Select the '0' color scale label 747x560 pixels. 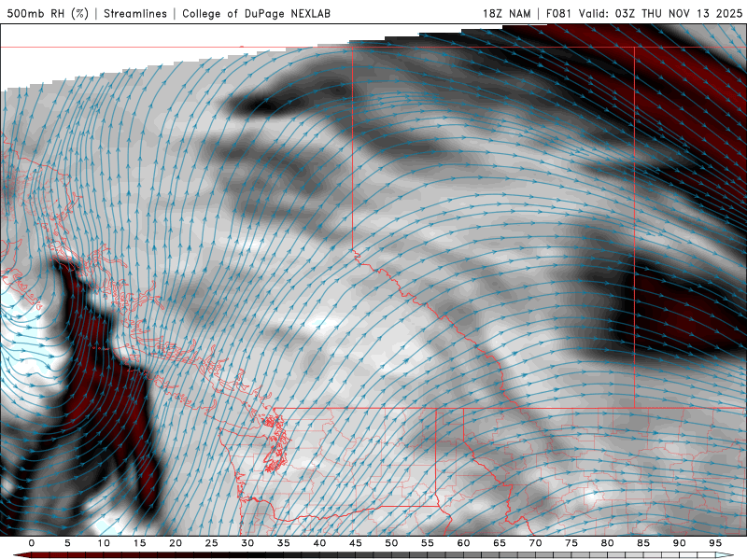(x=32, y=543)
